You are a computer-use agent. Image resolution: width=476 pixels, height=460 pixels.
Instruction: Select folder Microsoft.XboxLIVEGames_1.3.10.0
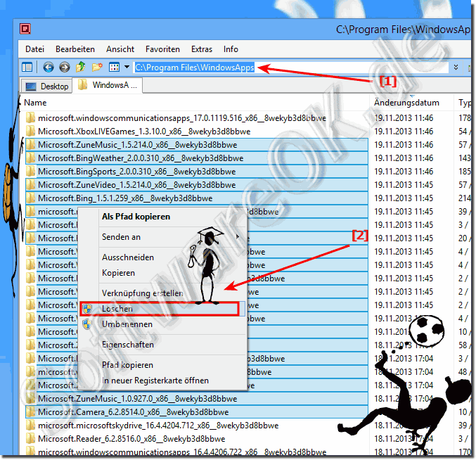coord(144,132)
